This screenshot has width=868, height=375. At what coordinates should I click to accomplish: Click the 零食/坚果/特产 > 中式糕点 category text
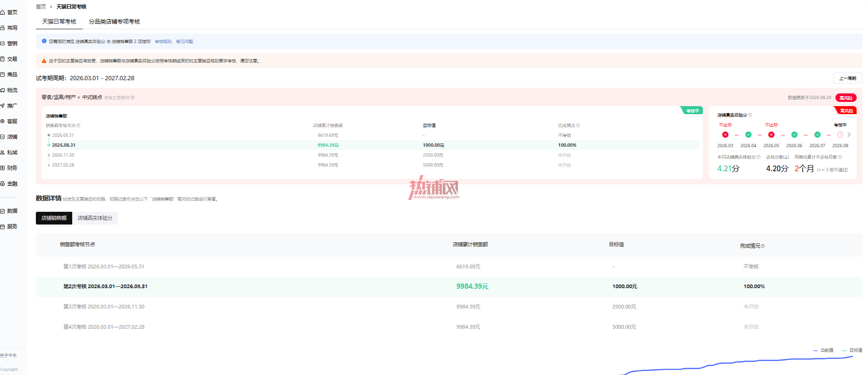pyautogui.click(x=72, y=97)
